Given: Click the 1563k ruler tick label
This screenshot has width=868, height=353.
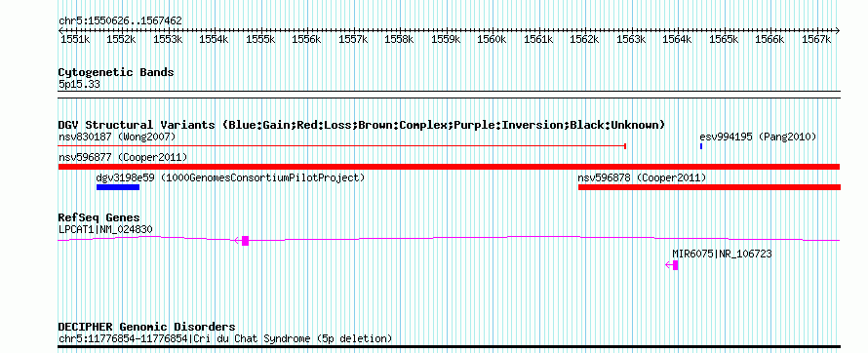Looking at the screenshot, I should click(632, 40).
